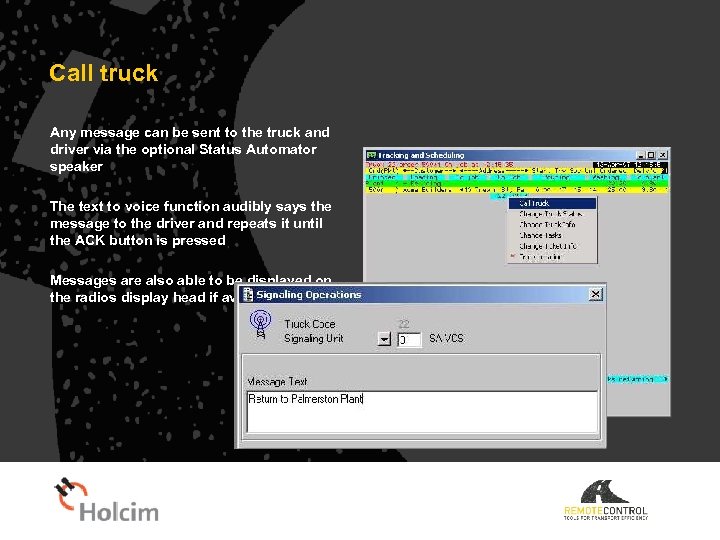The width and height of the screenshot is (720, 540).
Task: Select Change Truck Status menu entry
Action: (x=552, y=214)
